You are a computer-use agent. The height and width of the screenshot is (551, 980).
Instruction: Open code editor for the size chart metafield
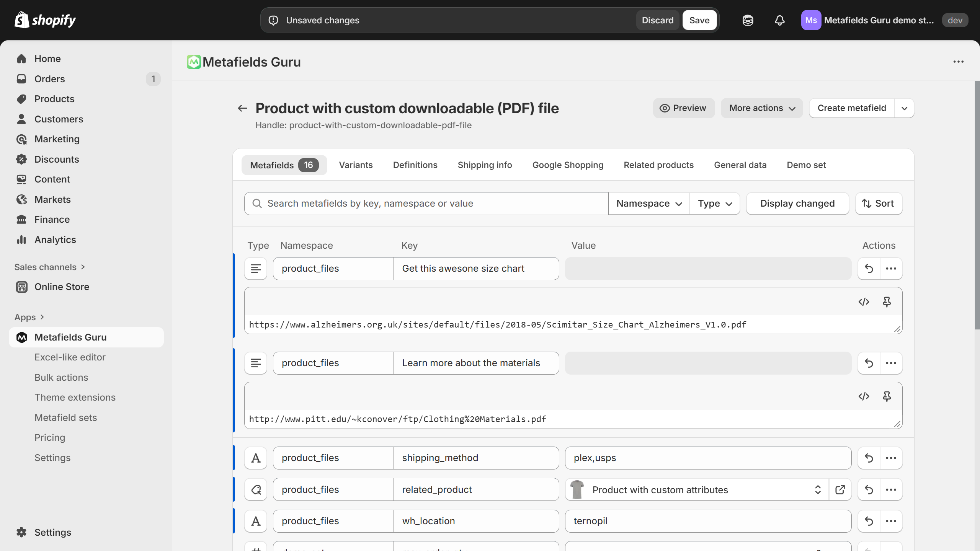tap(864, 302)
